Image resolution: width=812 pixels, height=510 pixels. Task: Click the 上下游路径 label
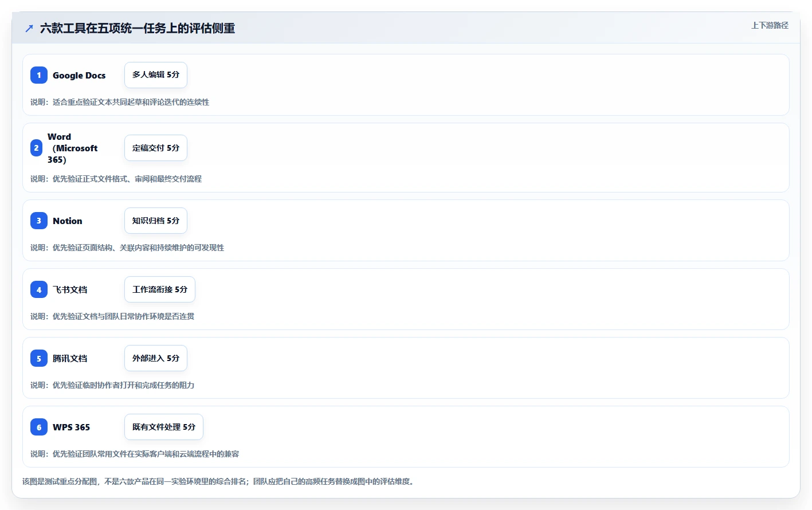(x=770, y=25)
